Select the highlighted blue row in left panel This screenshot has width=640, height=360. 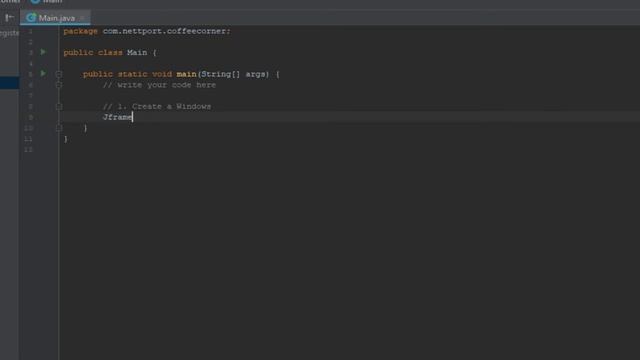[x=9, y=82]
